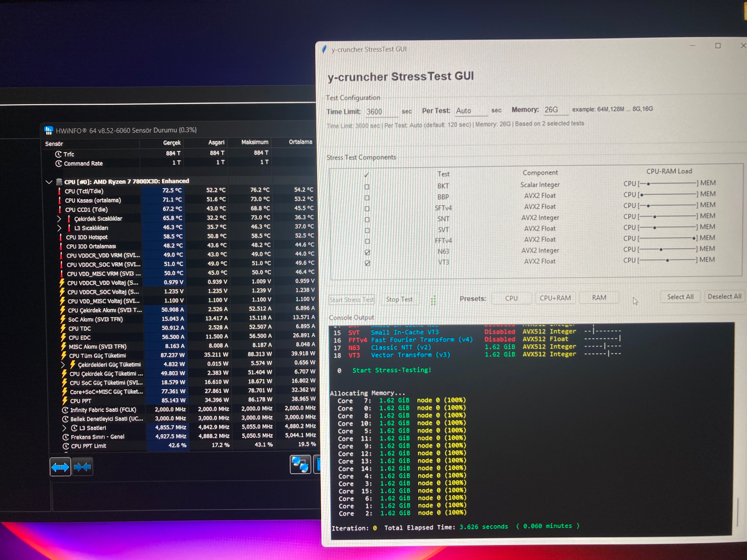Click the clock icon beside Command Rate

[58, 164]
